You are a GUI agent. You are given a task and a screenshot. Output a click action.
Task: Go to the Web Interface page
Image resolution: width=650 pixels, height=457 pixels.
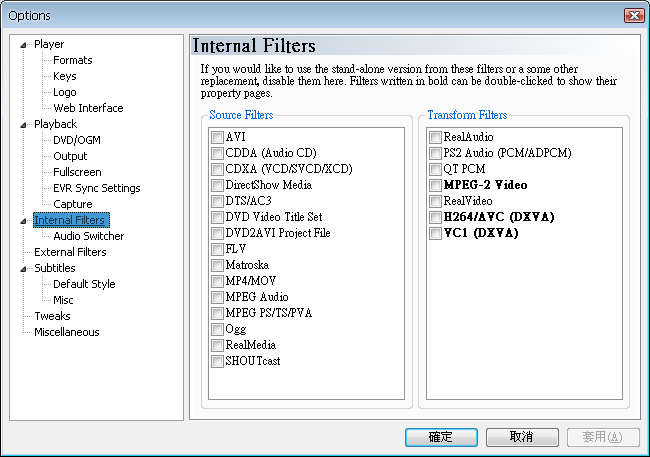click(88, 108)
